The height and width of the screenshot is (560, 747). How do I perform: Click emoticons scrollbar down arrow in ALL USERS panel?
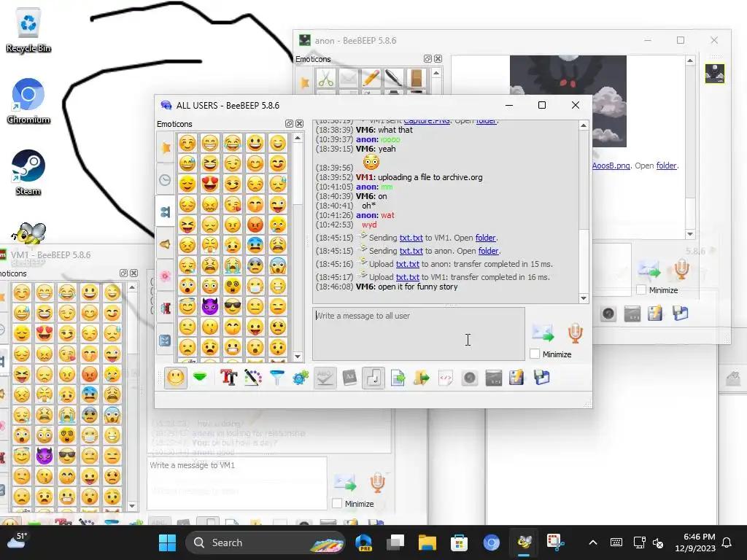[x=298, y=356]
